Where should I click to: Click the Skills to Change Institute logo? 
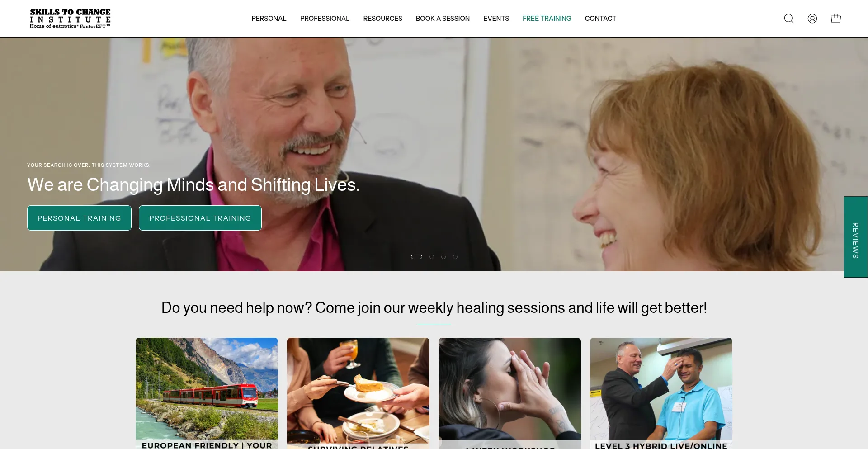pyautogui.click(x=70, y=19)
